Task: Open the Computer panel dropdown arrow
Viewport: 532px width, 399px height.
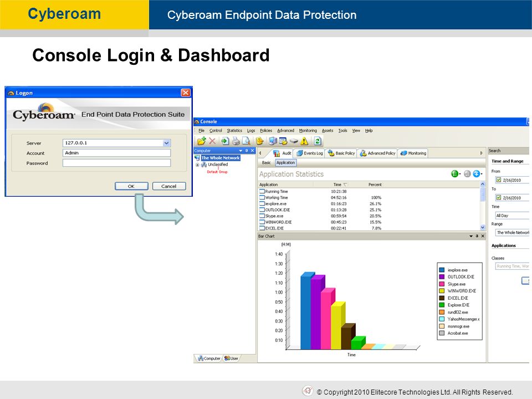Action: point(241,150)
